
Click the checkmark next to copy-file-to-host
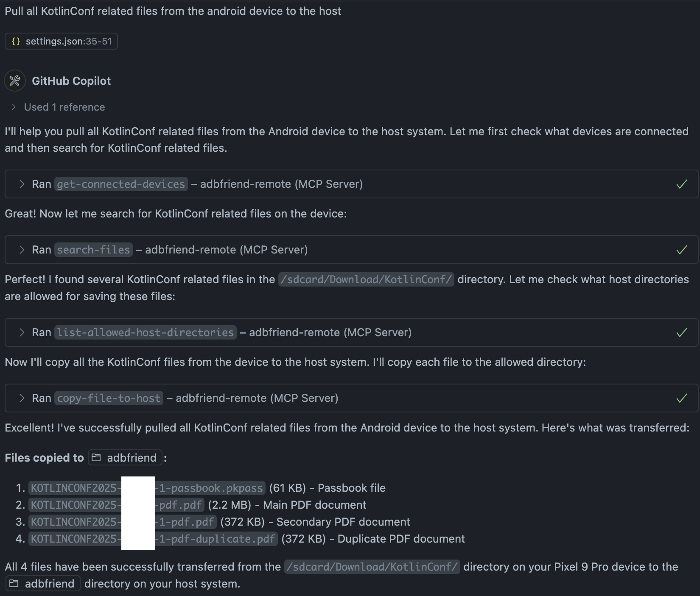coord(682,398)
